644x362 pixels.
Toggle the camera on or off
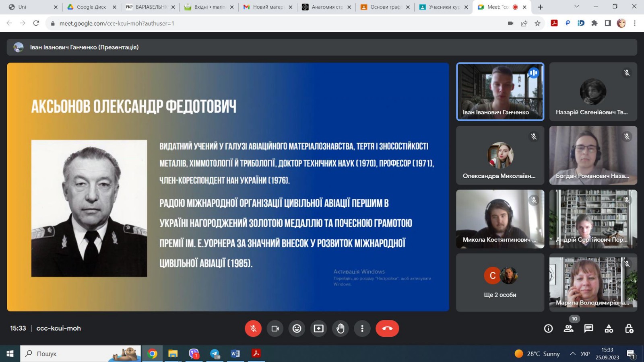(x=275, y=329)
